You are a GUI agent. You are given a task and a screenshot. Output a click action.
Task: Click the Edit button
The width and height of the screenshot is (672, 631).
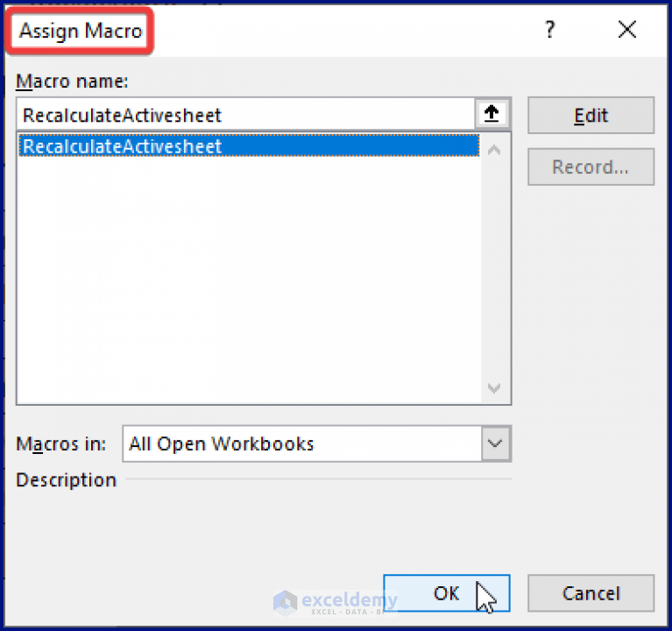point(591,116)
